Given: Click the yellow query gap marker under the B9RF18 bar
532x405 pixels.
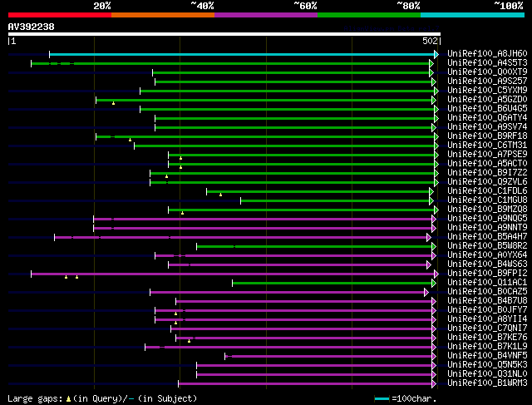Looking at the screenshot, I should (x=130, y=140).
